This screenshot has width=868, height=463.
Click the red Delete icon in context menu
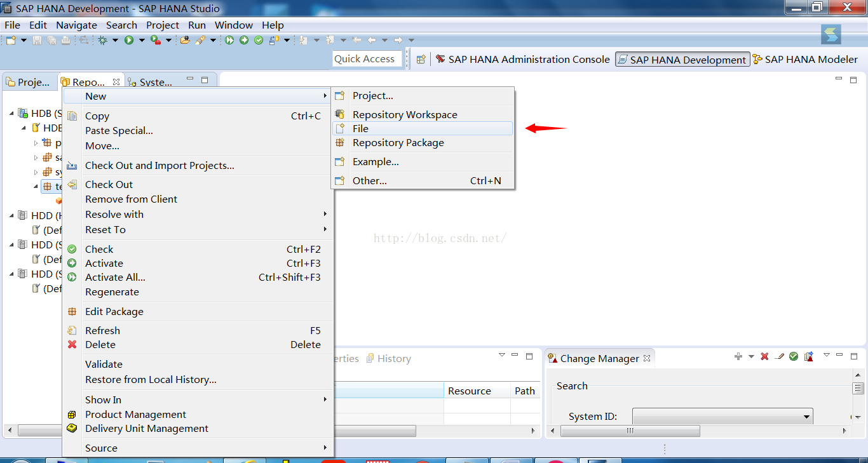coord(72,344)
